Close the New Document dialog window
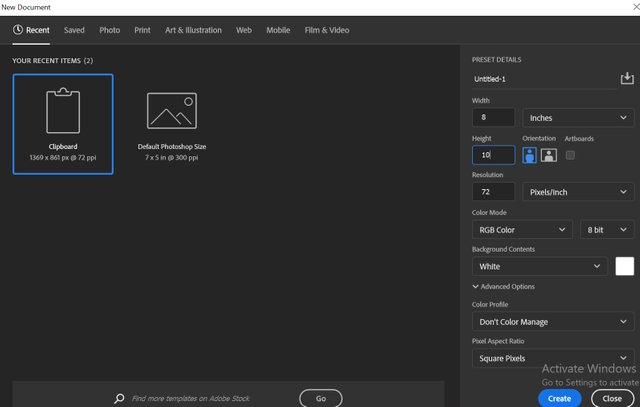The height and width of the screenshot is (407, 640). [636, 7]
